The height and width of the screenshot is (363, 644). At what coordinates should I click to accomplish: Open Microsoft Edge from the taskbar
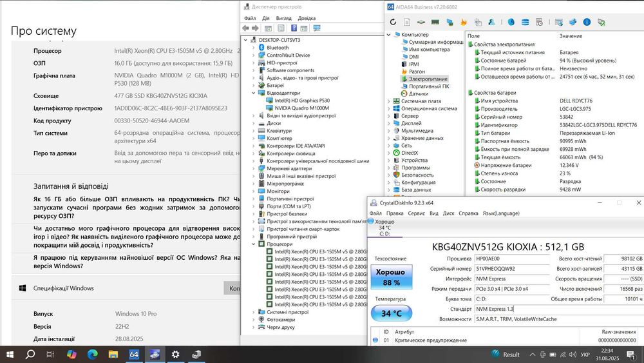[x=92, y=355]
